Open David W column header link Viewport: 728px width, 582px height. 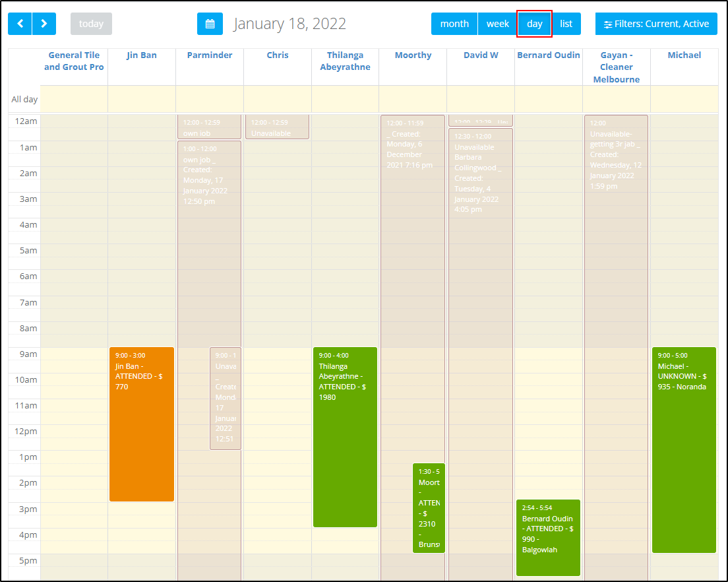point(481,55)
